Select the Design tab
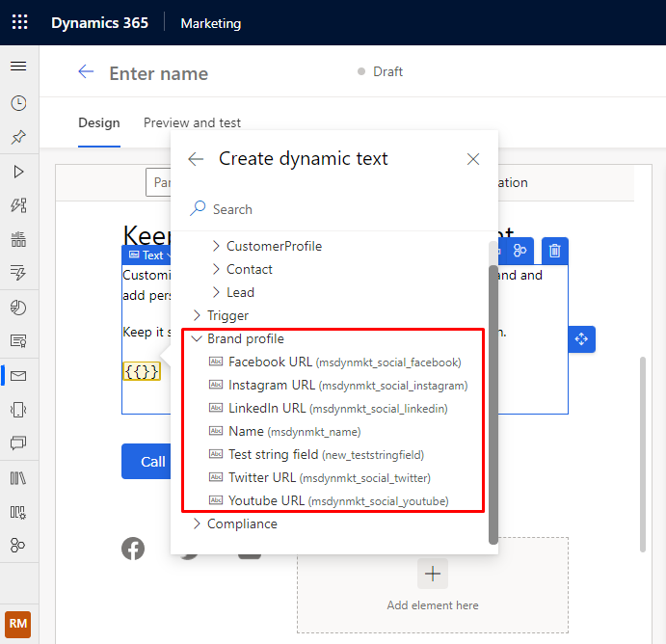Viewport: 666px width, 644px height. (x=99, y=122)
